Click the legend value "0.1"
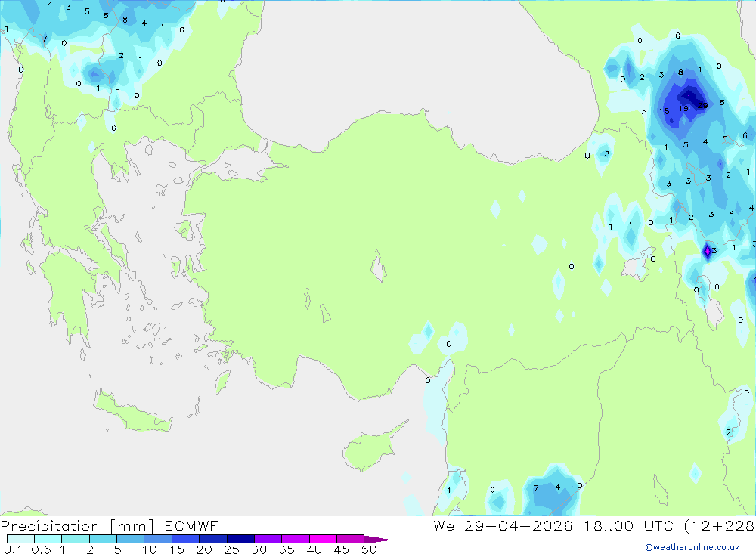Screen dimensions: 756x554 [x=13, y=549]
